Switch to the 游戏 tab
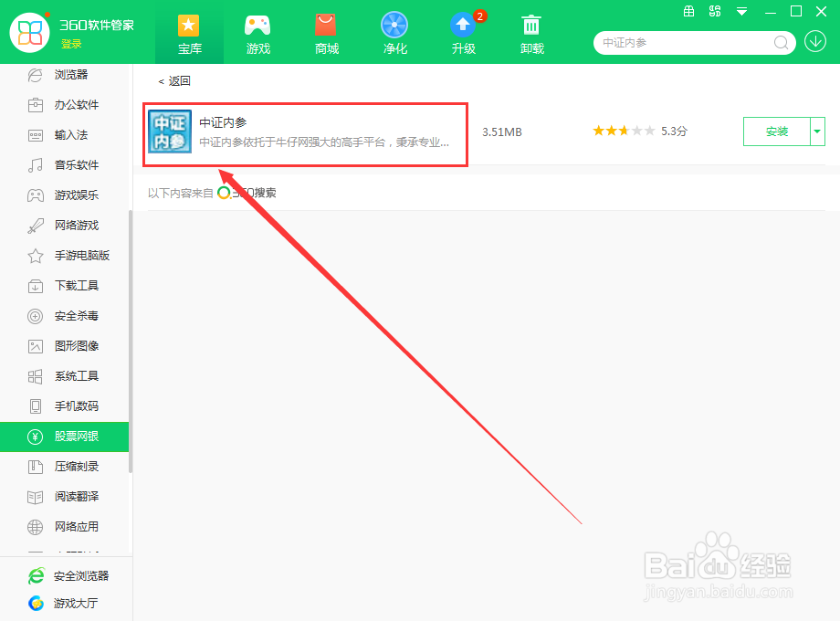The width and height of the screenshot is (840, 621). point(257,35)
